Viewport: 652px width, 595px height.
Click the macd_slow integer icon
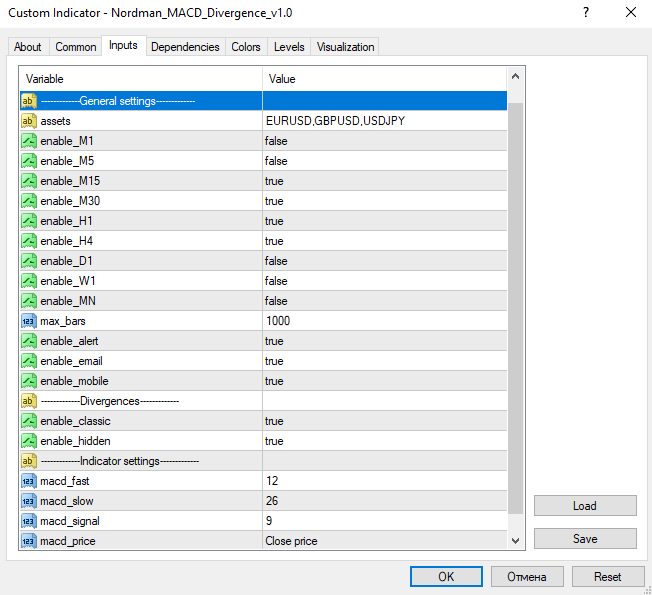[x=29, y=501]
